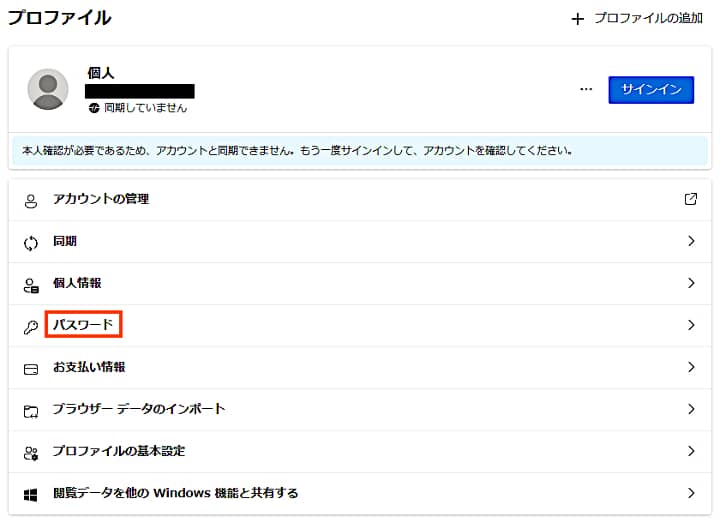Screen dimensions: 720x523
Task: Click the Payment info card icon
Action: (x=31, y=368)
